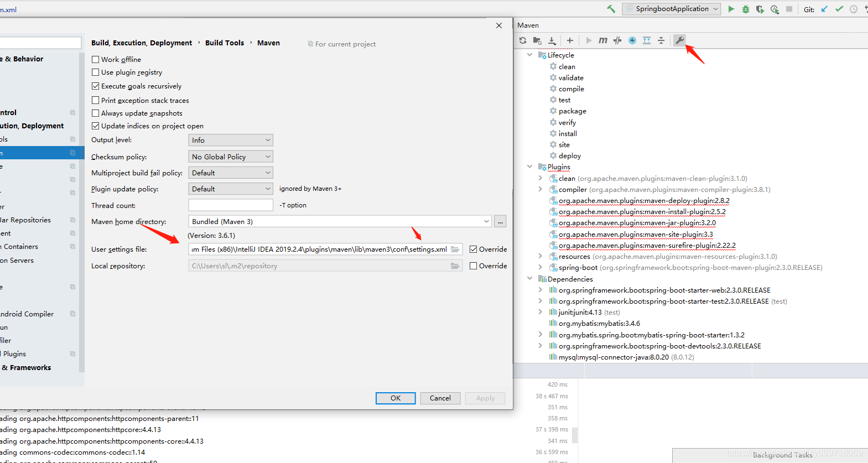868x463 pixels.
Task: Enable Use plugin registry checkbox
Action: click(95, 72)
